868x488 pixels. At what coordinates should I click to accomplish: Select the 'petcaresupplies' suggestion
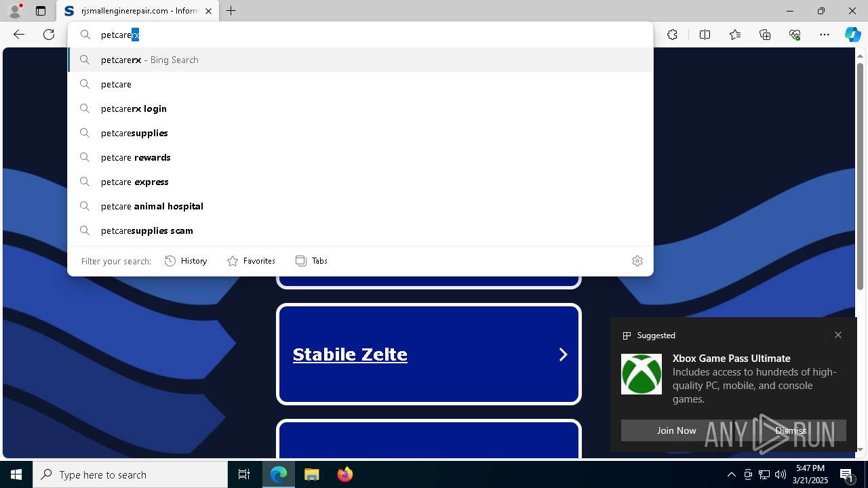click(x=360, y=133)
